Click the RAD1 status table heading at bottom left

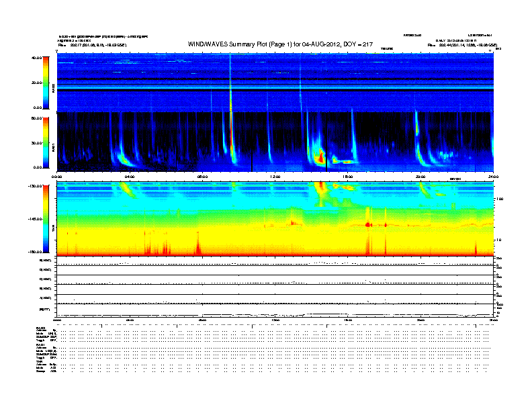coord(41,345)
